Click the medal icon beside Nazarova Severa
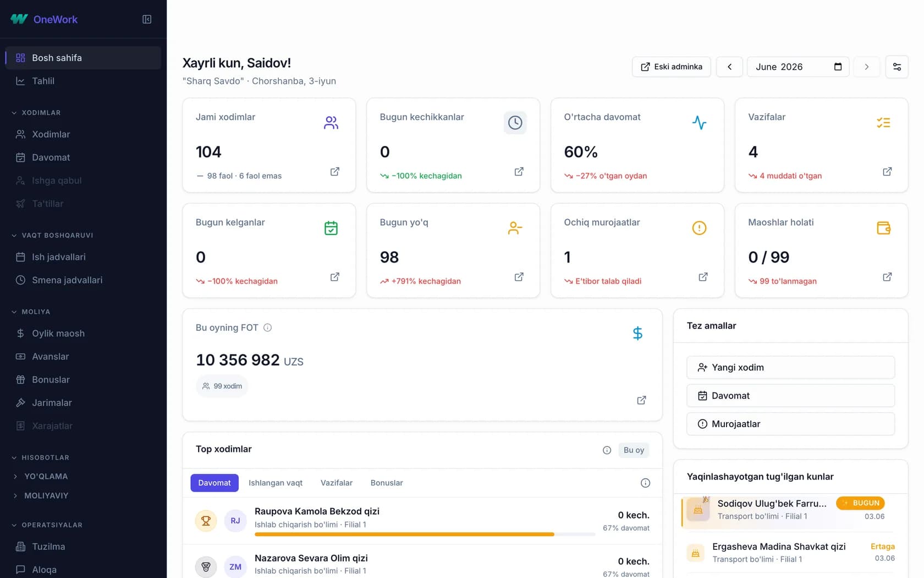This screenshot has width=924, height=578. click(206, 566)
